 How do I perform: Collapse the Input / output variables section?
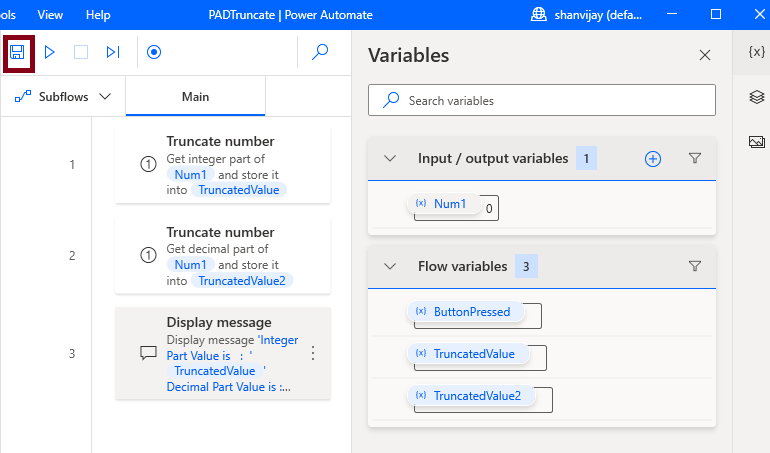tap(393, 158)
